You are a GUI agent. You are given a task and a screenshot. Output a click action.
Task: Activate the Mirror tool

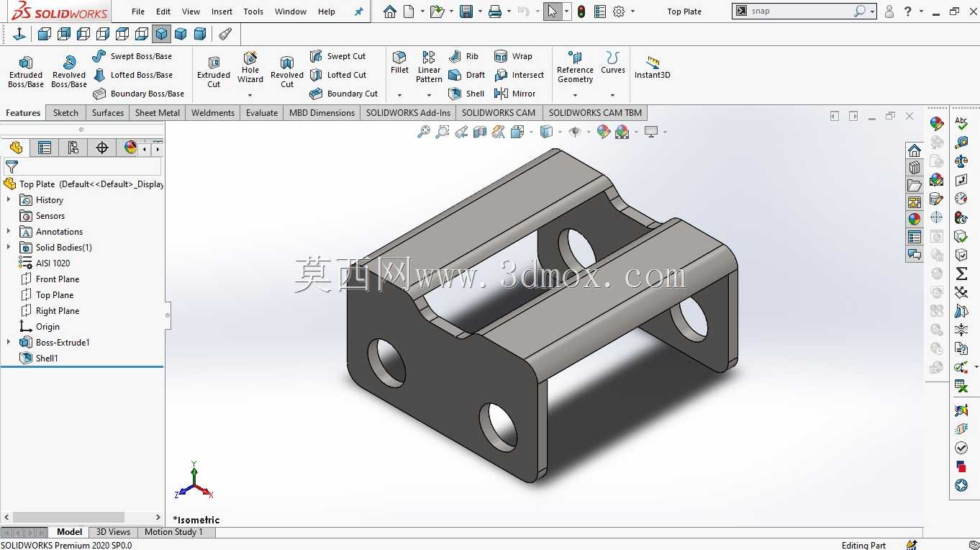(515, 94)
